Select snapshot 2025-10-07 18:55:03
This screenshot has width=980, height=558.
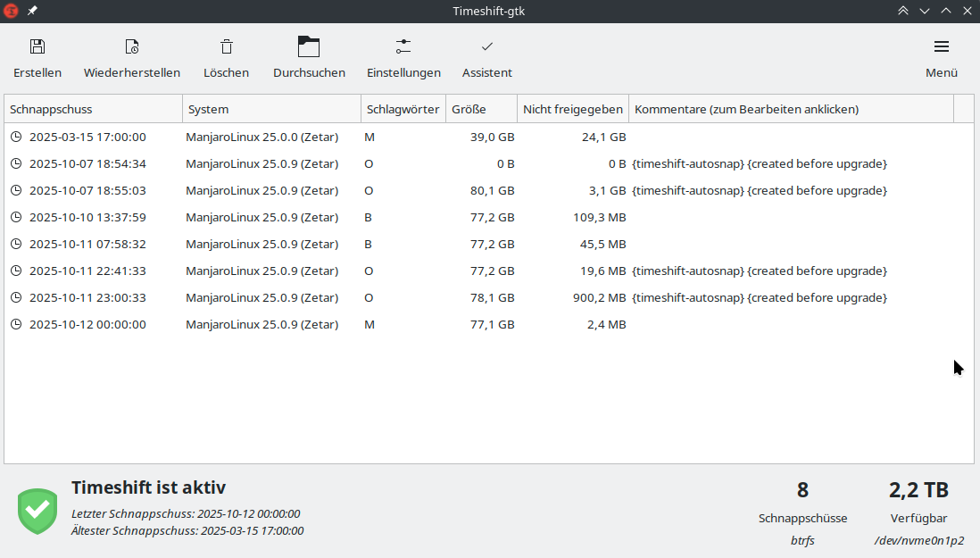pyautogui.click(x=87, y=190)
